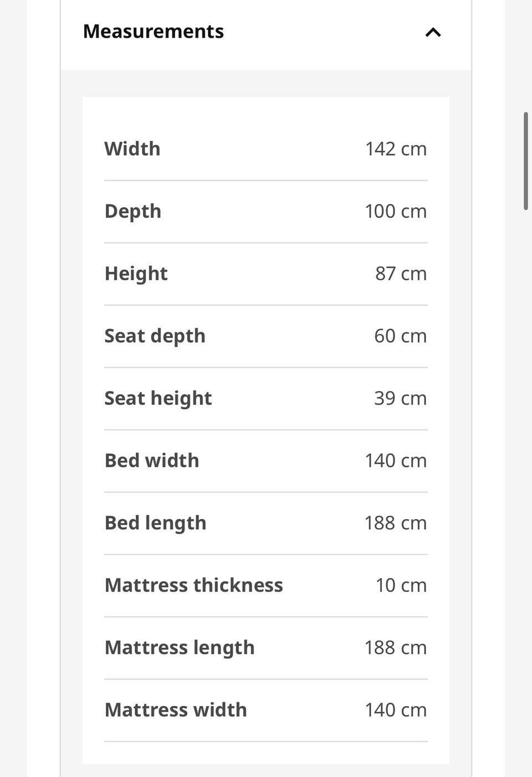Click the Bed length label
The width and height of the screenshot is (532, 777).
156,523
